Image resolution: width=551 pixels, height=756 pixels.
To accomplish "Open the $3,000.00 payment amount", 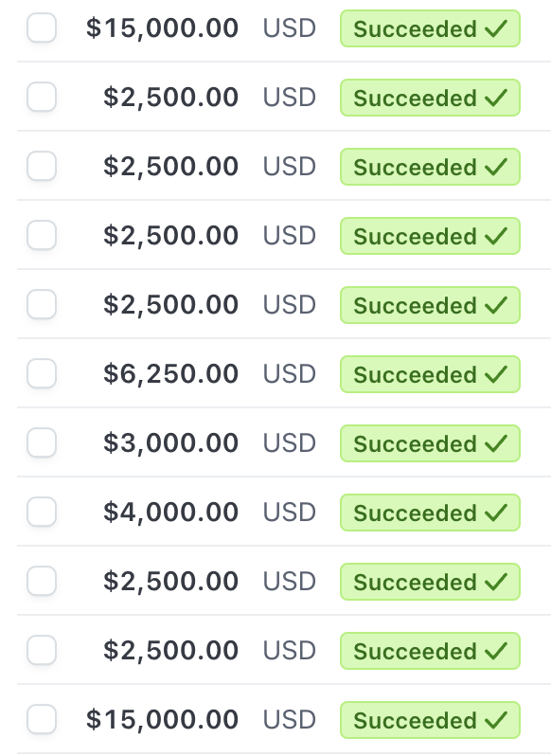I will pyautogui.click(x=171, y=443).
